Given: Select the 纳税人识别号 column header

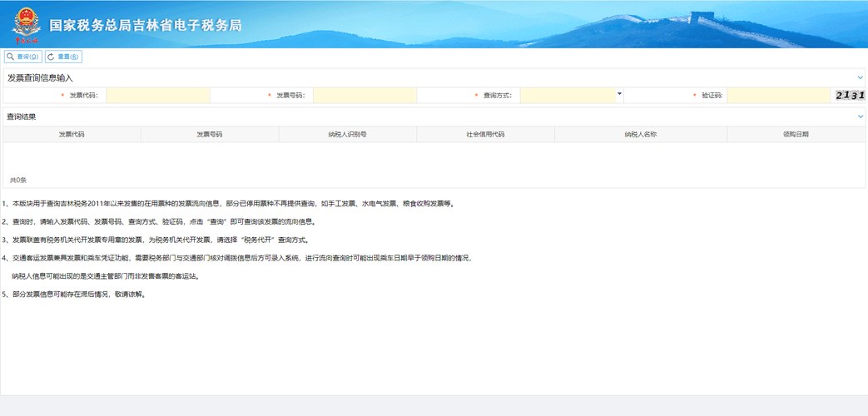Looking at the screenshot, I should [348, 134].
